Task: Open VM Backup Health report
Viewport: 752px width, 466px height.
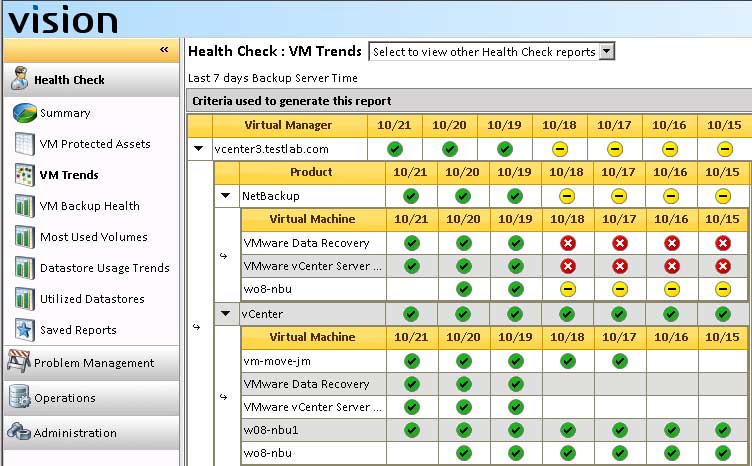Action: pos(90,206)
